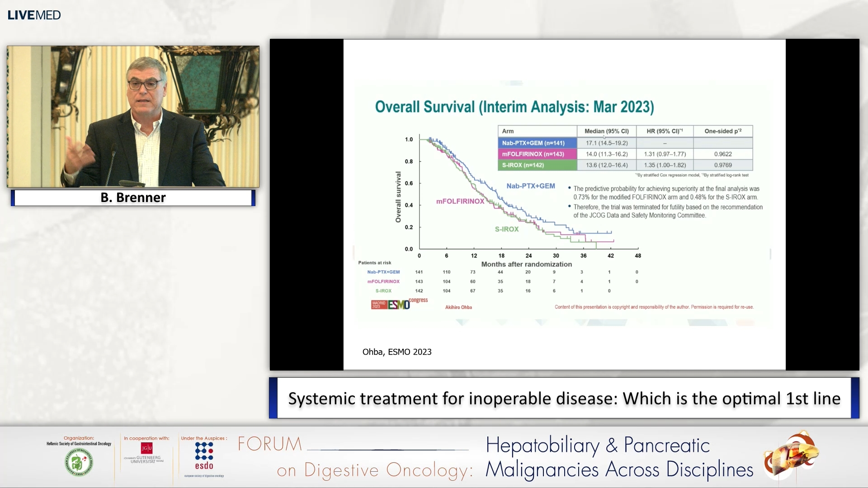Click the Patients at risk heading
868x488 pixels.
[x=375, y=263]
